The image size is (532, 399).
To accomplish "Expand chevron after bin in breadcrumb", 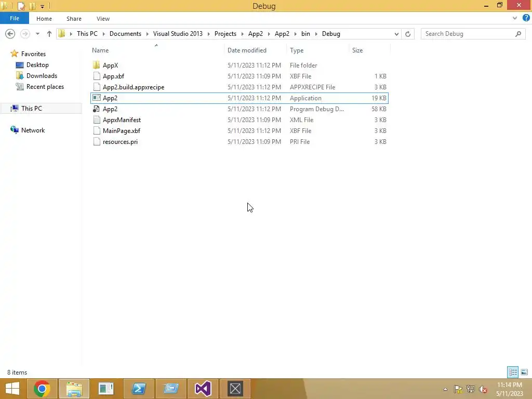I will coord(316,34).
